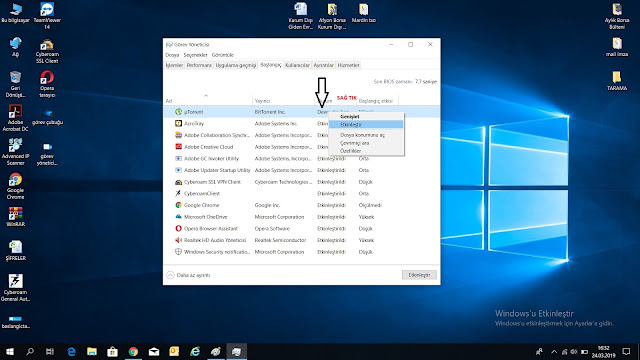The height and width of the screenshot is (360, 640).
Task: Open the taskbar clock and date
Action: point(604,351)
